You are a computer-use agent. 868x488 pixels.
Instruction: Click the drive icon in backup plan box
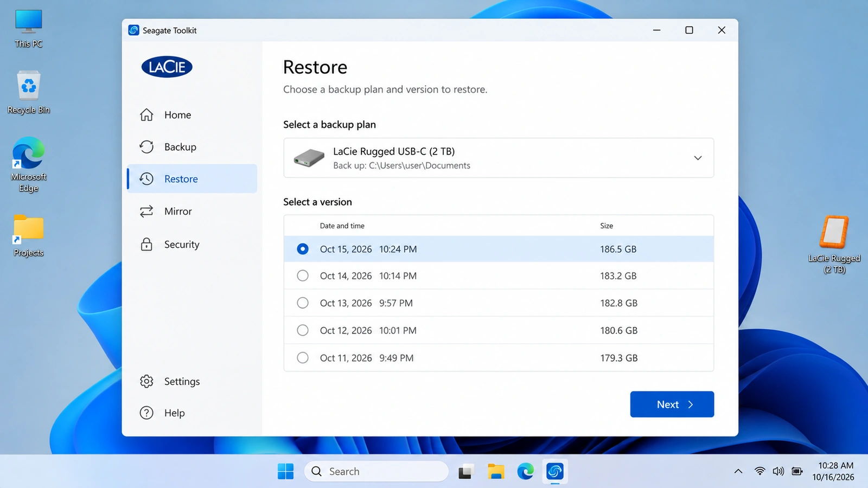[309, 158]
